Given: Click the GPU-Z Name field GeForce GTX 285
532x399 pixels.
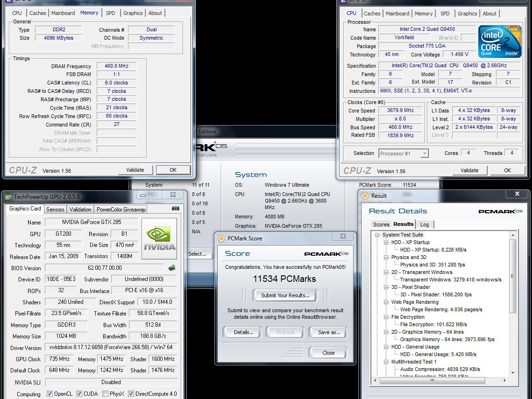Looking at the screenshot, I should click(x=92, y=222).
